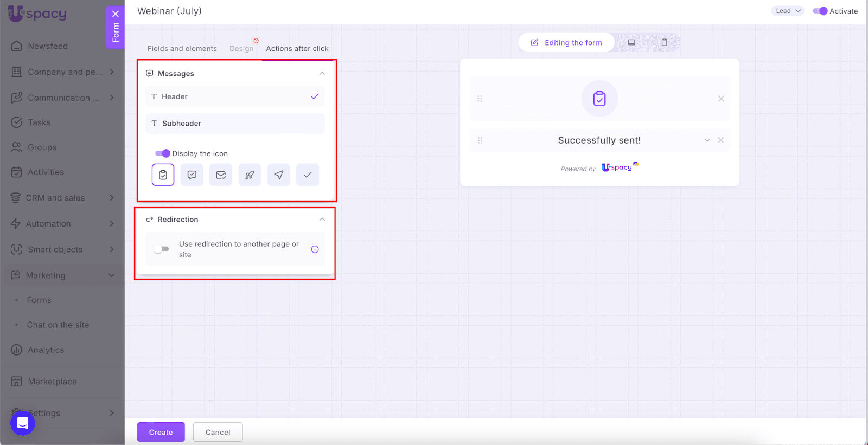Select the Subheader message field
Screen dimensions: 868x445
(235, 124)
